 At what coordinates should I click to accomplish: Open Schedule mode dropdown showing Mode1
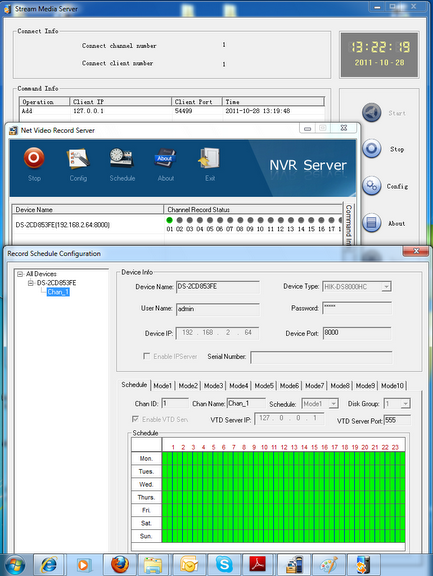[x=333, y=404]
